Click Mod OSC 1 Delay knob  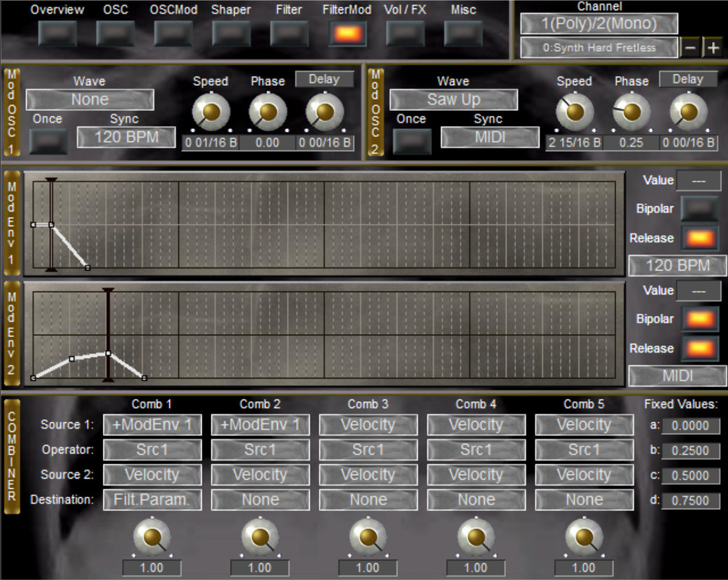(x=325, y=112)
